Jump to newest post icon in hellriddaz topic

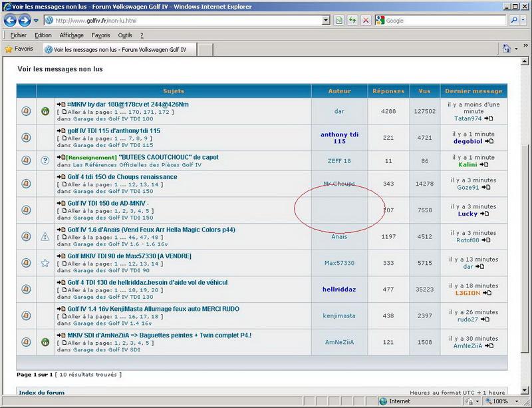61,283
